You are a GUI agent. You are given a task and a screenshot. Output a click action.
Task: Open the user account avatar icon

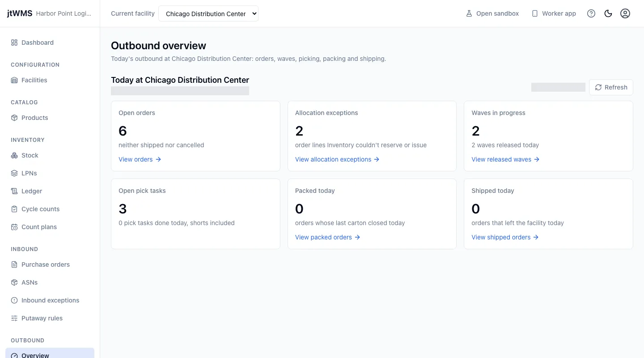pyautogui.click(x=625, y=13)
